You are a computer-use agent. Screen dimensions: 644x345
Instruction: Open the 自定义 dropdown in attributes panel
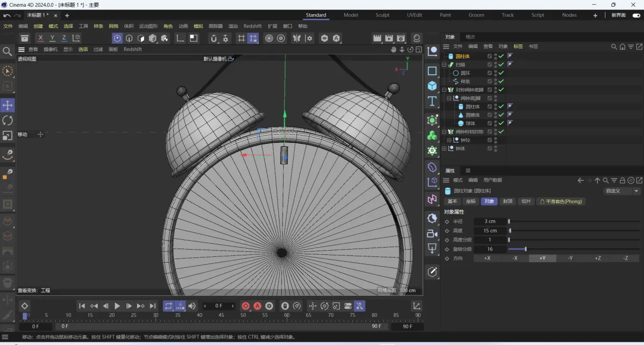click(x=622, y=191)
